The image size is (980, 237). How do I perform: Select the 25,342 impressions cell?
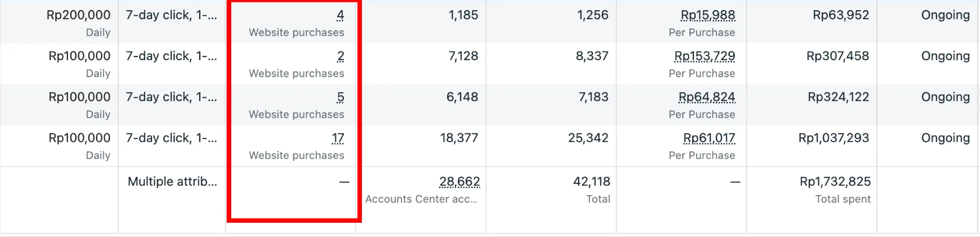pyautogui.click(x=588, y=138)
